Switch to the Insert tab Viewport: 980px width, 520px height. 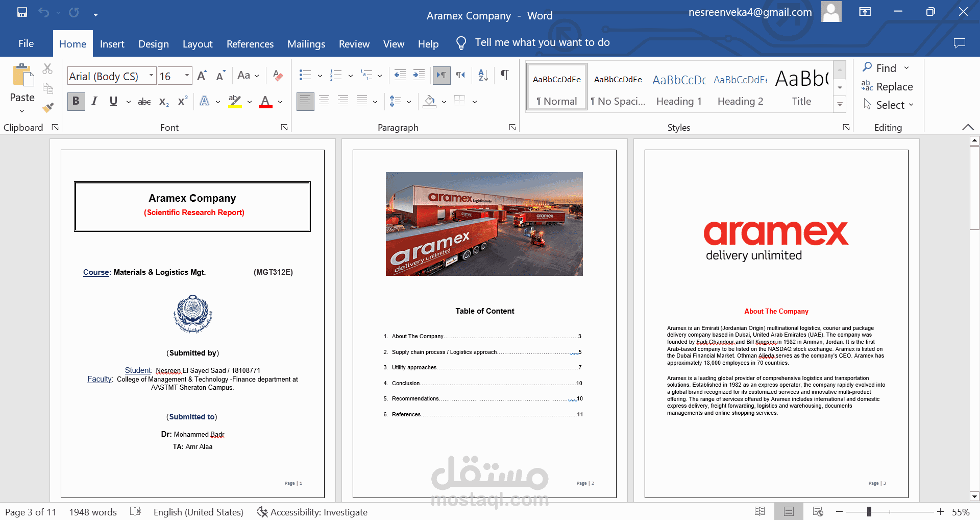112,44
